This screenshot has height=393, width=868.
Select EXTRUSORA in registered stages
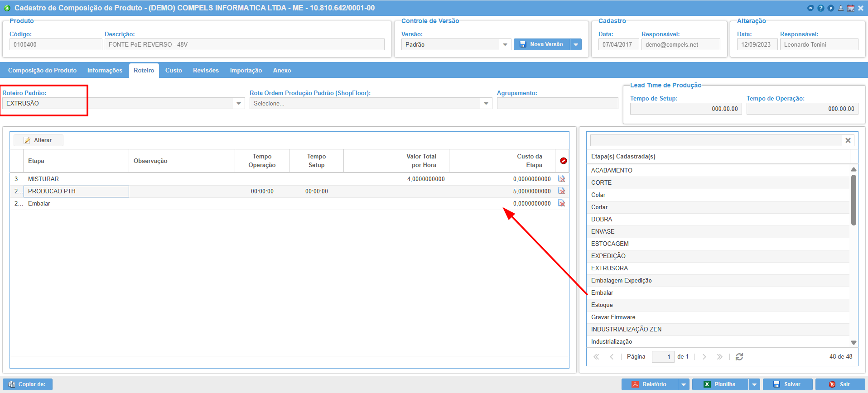[x=718, y=268]
